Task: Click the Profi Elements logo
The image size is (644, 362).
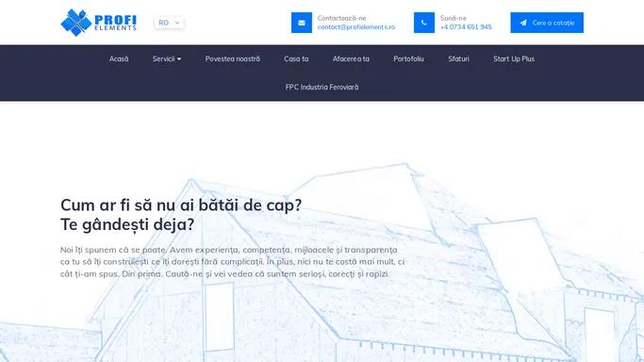Action: (99, 23)
